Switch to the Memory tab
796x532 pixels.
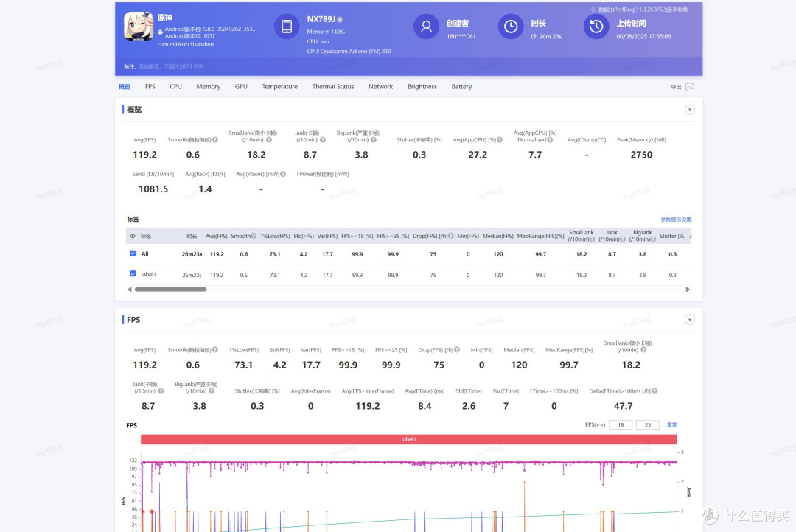point(208,87)
